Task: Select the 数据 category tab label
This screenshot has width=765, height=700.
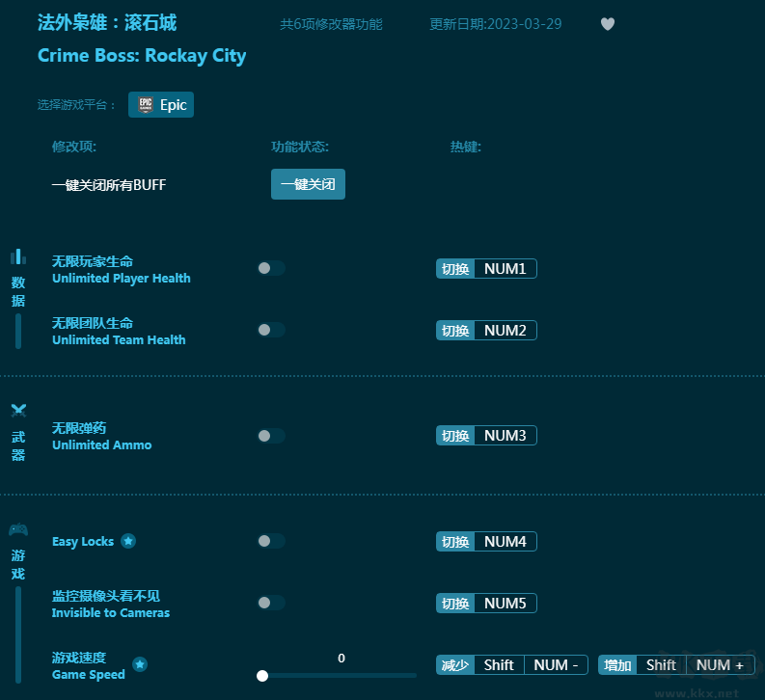Action: (18, 291)
